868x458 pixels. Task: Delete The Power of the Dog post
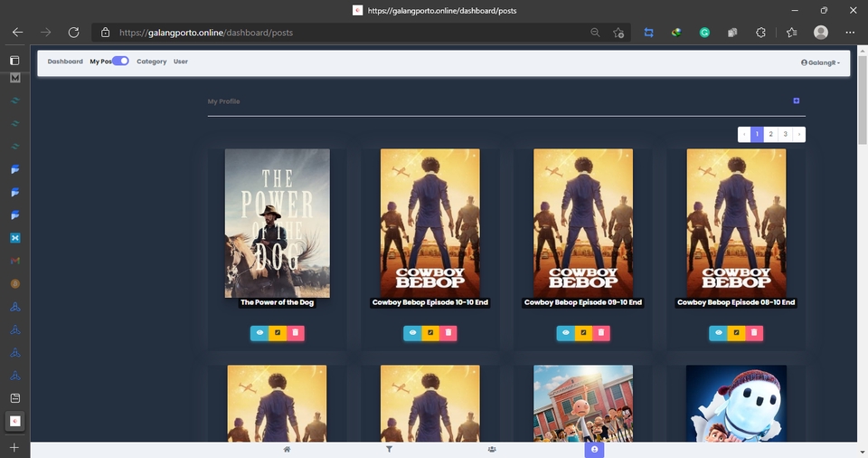click(295, 333)
